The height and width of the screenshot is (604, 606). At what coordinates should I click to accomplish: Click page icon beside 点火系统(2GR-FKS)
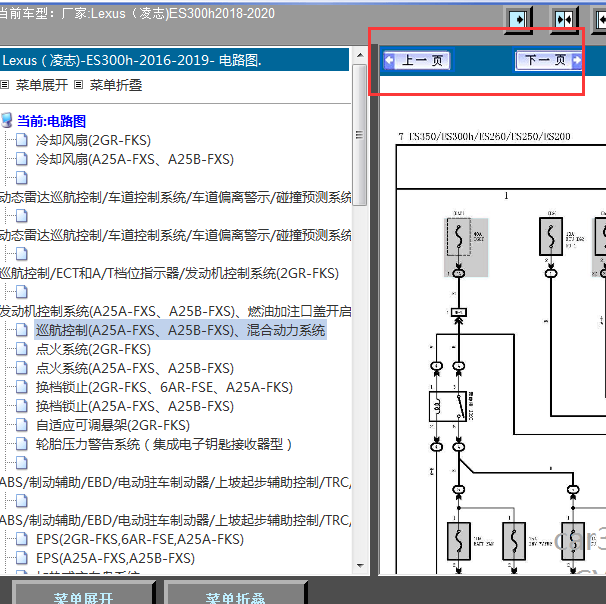coord(22,349)
